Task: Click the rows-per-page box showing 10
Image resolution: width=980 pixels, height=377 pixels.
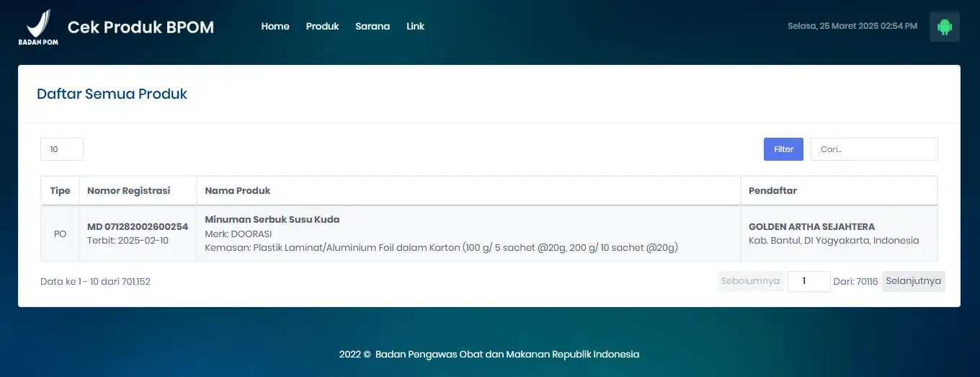Action: tap(62, 149)
